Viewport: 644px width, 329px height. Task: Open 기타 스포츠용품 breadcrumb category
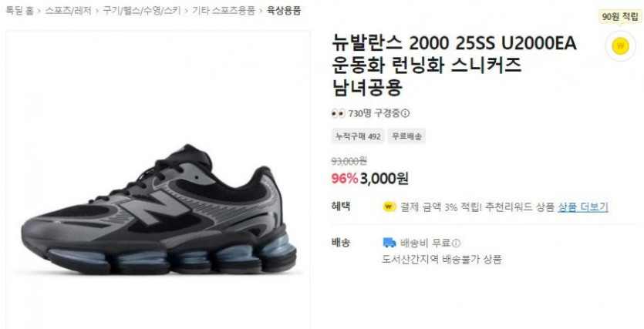coord(224,11)
